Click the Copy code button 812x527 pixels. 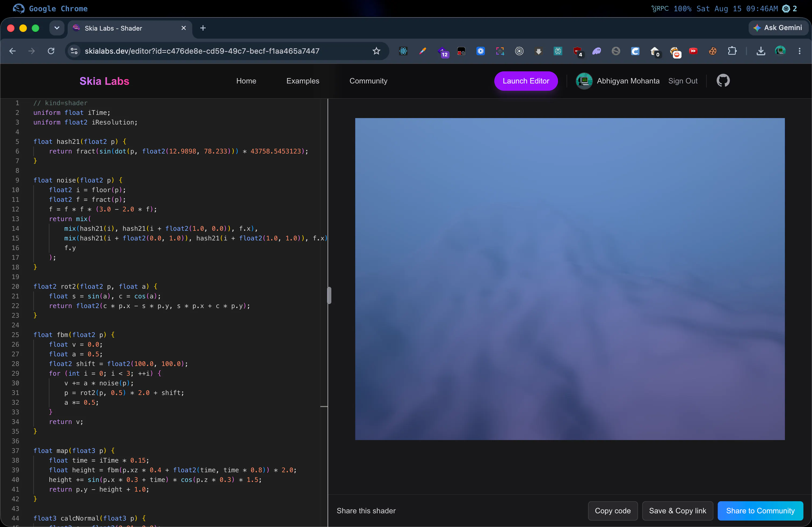pos(612,510)
